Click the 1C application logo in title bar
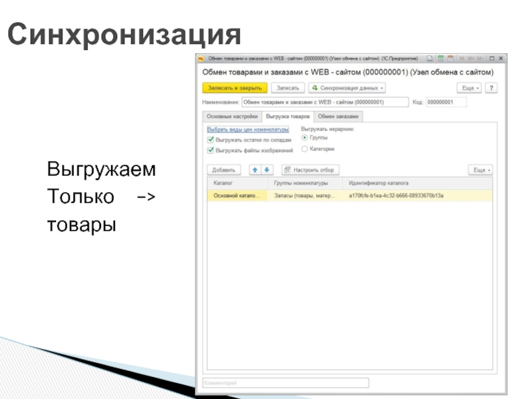This screenshot has width=532, height=399. click(201, 59)
